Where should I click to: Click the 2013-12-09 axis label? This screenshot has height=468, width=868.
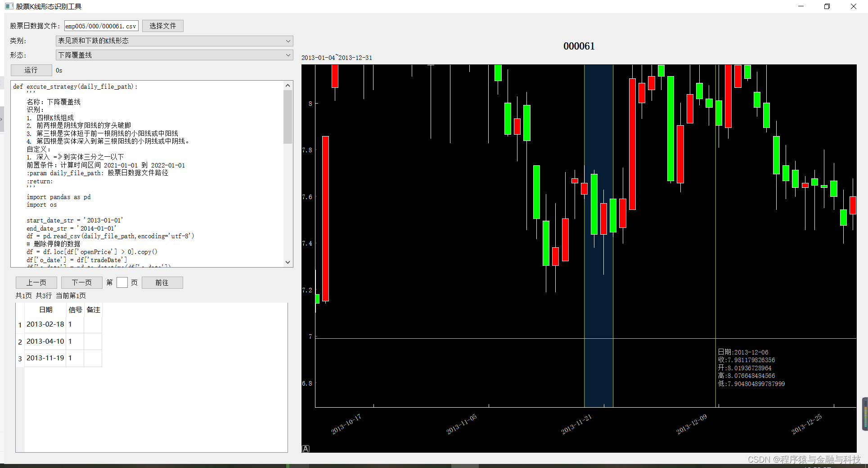coord(692,424)
